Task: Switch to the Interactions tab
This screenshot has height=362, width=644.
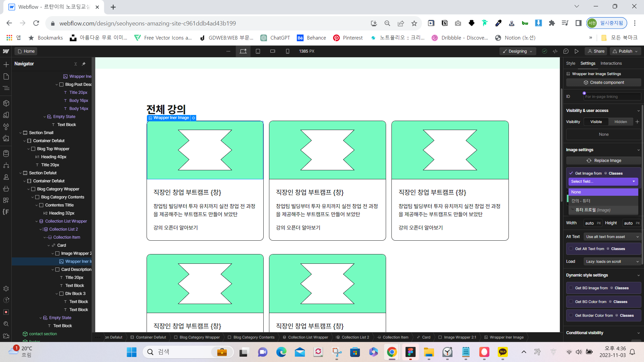Action: 611,63
